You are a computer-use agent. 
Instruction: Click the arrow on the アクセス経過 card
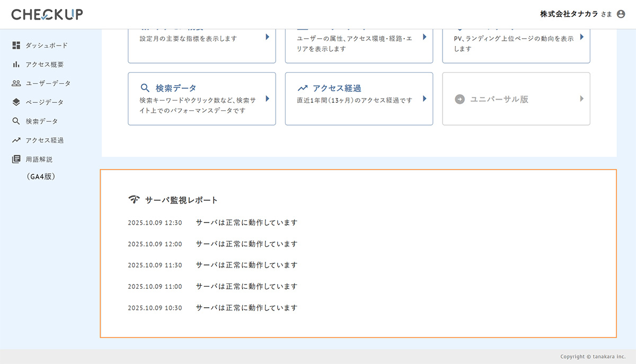click(x=425, y=99)
